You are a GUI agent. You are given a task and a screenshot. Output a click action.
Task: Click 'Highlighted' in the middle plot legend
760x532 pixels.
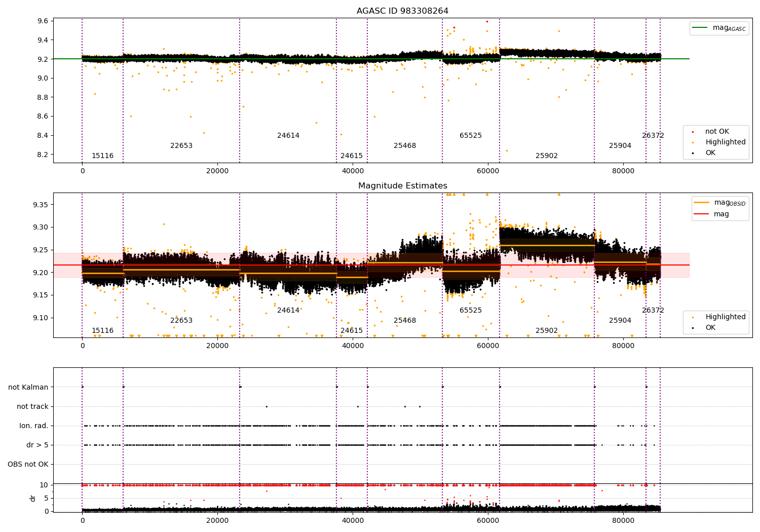725,317
